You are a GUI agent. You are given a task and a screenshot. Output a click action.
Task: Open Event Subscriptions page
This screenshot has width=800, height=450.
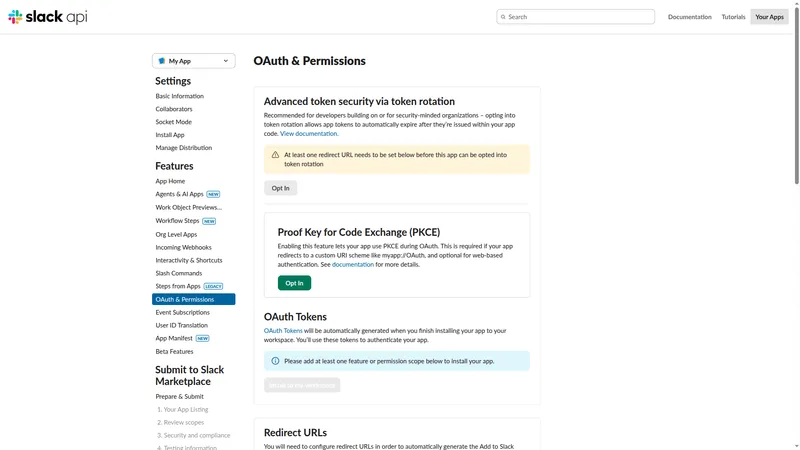pyautogui.click(x=183, y=312)
